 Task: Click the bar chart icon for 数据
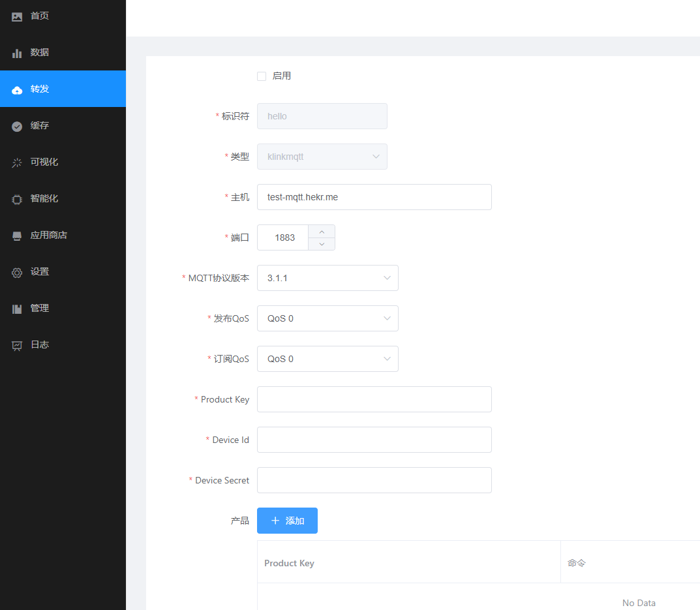coord(17,53)
